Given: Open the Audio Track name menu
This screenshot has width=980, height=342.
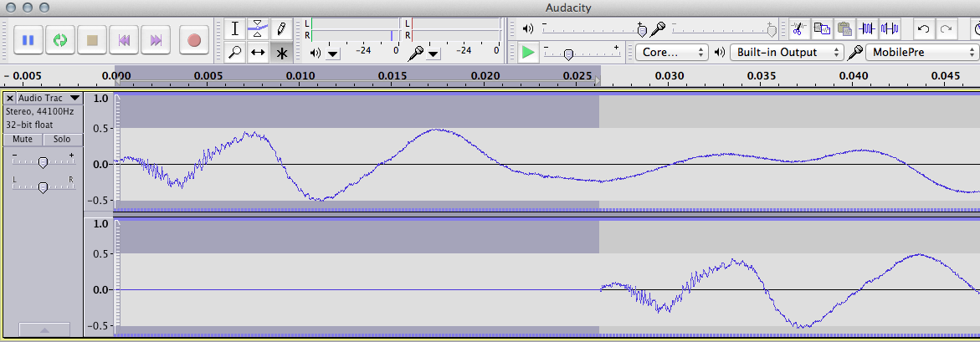Looking at the screenshot, I should click(x=49, y=98).
